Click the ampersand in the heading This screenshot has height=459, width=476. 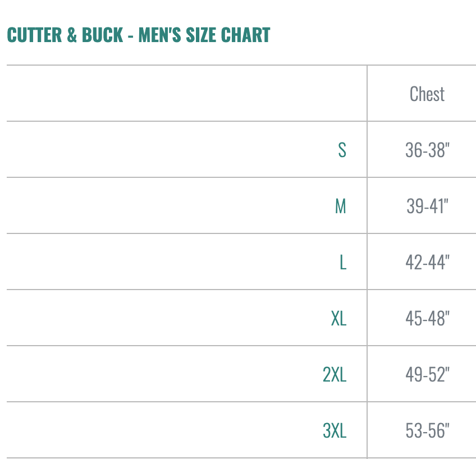coord(72,35)
